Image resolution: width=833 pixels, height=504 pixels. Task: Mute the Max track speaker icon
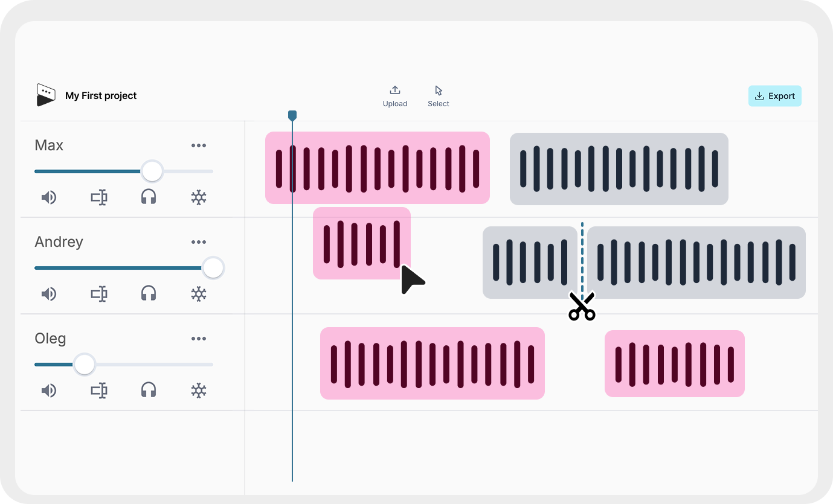pos(49,197)
